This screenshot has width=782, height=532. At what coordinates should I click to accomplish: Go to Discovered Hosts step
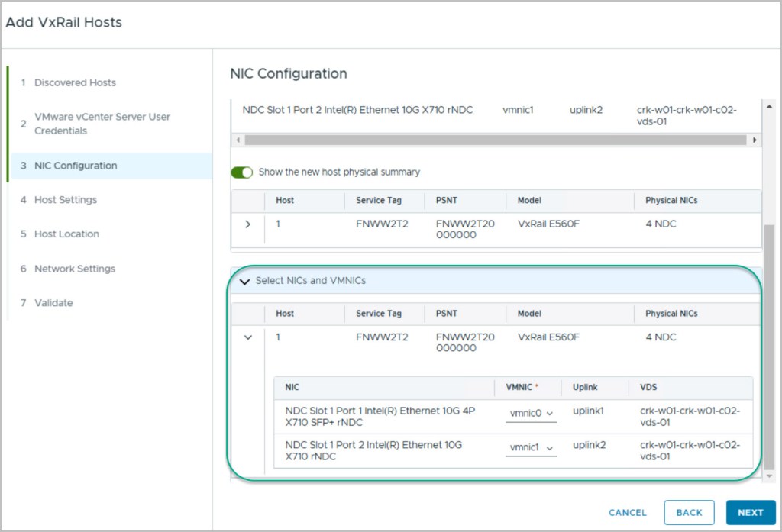click(75, 82)
